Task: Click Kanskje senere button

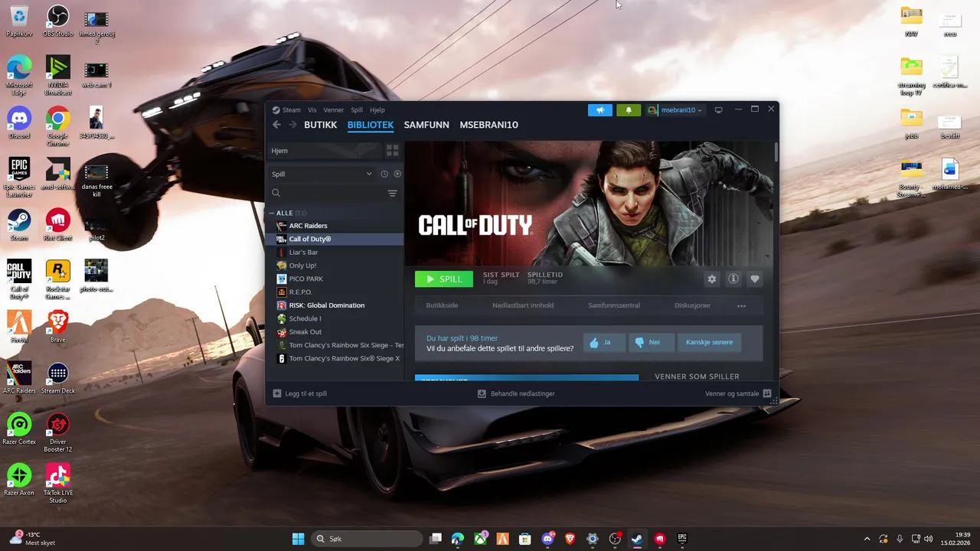Action: [x=709, y=342]
